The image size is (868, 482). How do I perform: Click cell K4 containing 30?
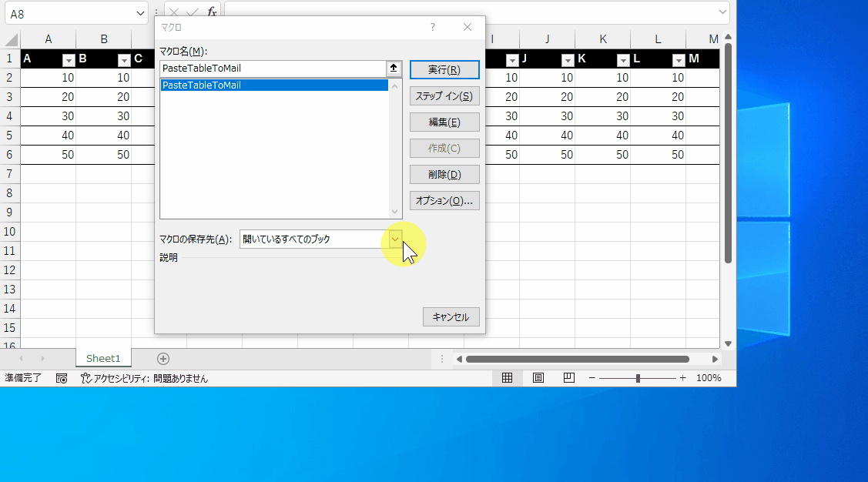[603, 116]
